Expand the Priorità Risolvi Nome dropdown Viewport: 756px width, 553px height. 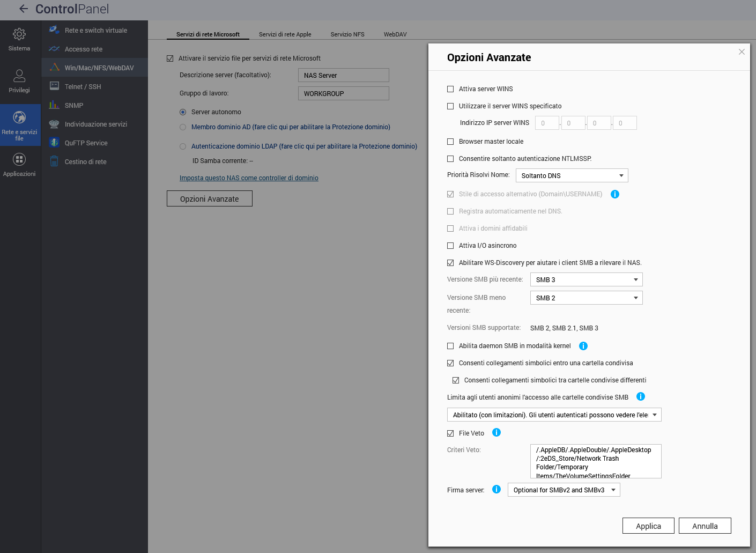point(572,175)
